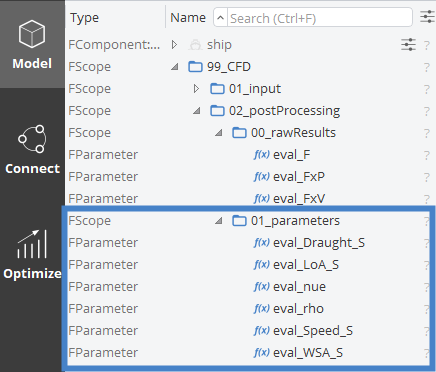Select the eval_F parameter
The image size is (436, 372).
[x=292, y=155]
